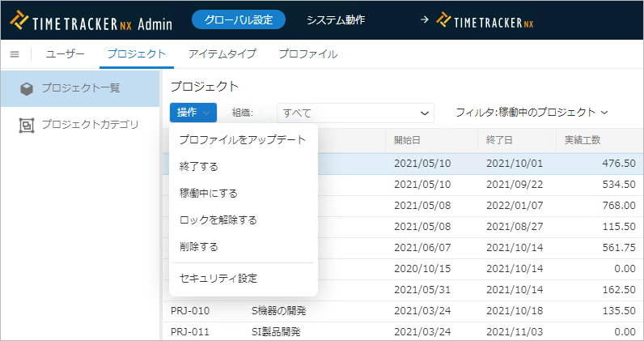This screenshot has height=341, width=644.
Task: Click 稼働中にする menu entry
Action: click(208, 193)
